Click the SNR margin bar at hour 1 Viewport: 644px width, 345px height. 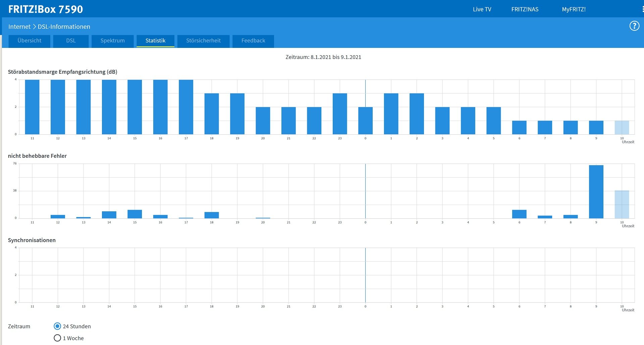[391, 114]
